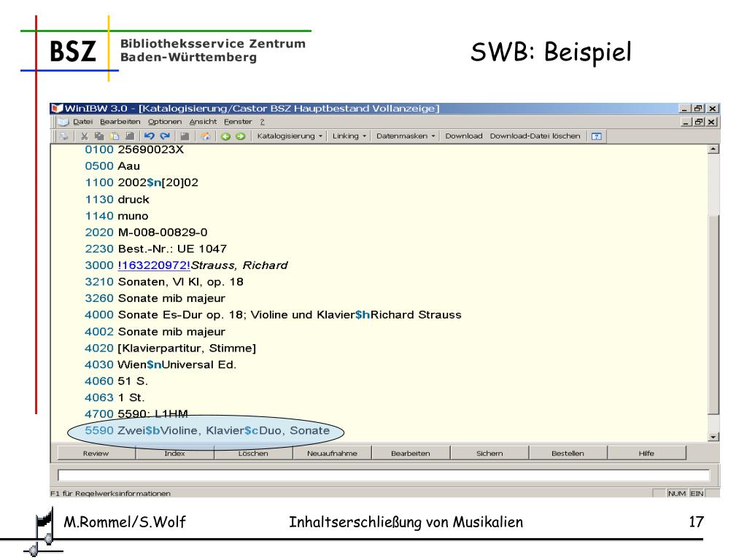Click the house-shaped toolbar icon

(x=205, y=136)
